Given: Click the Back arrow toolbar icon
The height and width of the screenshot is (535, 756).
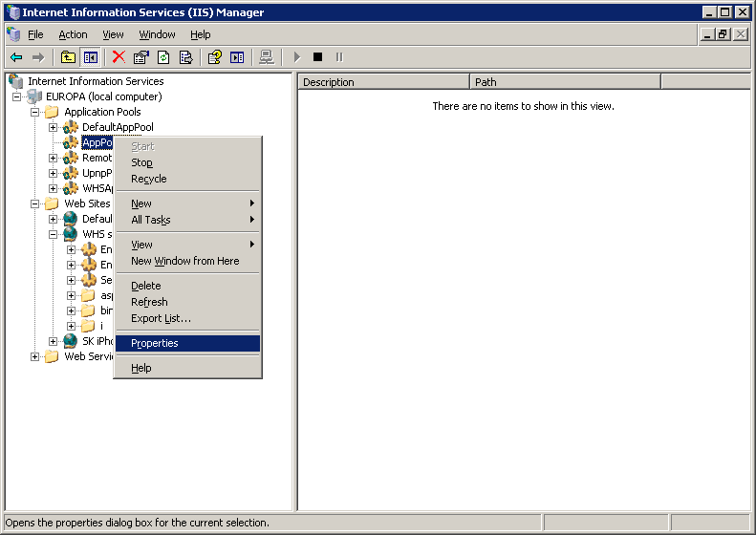Looking at the screenshot, I should click(x=16, y=57).
